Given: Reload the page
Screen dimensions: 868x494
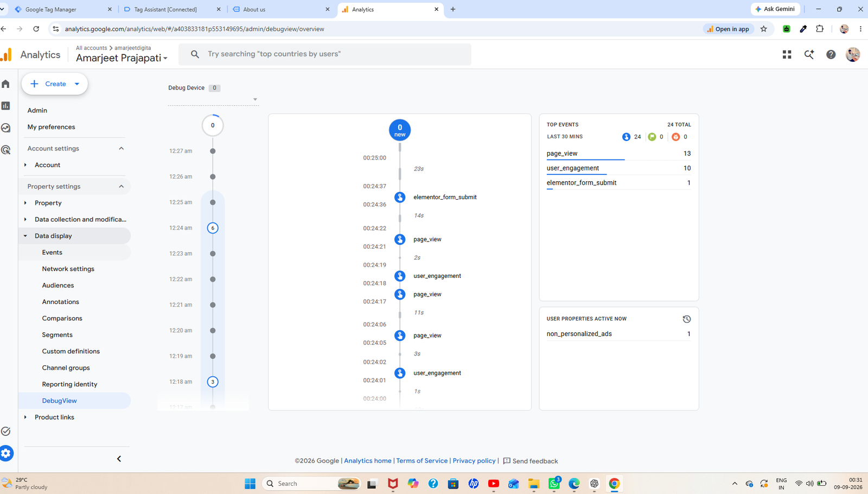Looking at the screenshot, I should coord(36,29).
